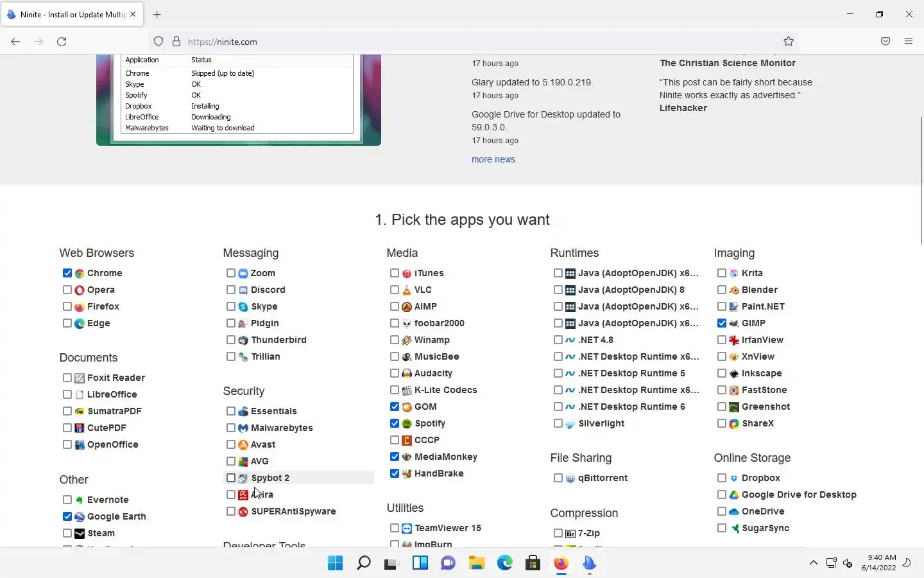Click the IrfanView red icon
This screenshot has width=924, height=578.
(x=734, y=340)
